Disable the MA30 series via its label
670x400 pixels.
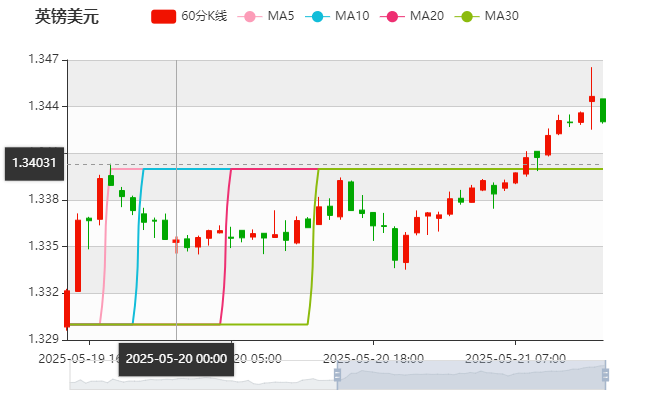click(501, 16)
